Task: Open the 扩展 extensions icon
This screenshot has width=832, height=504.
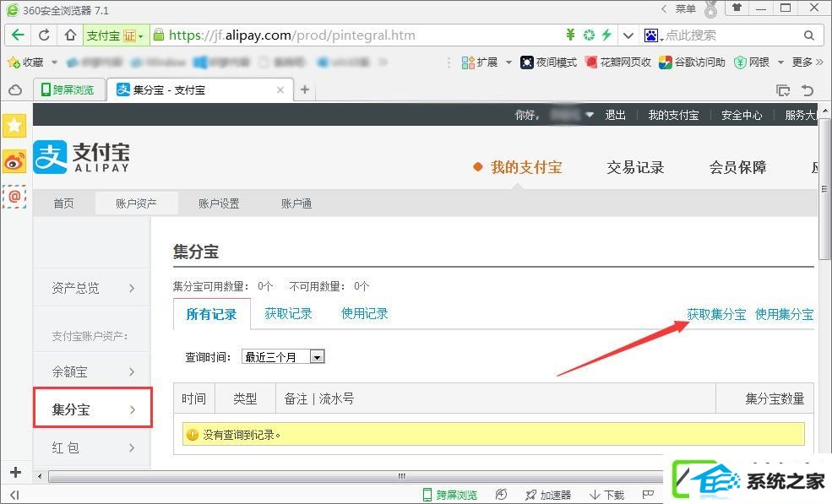Action: coord(480,62)
